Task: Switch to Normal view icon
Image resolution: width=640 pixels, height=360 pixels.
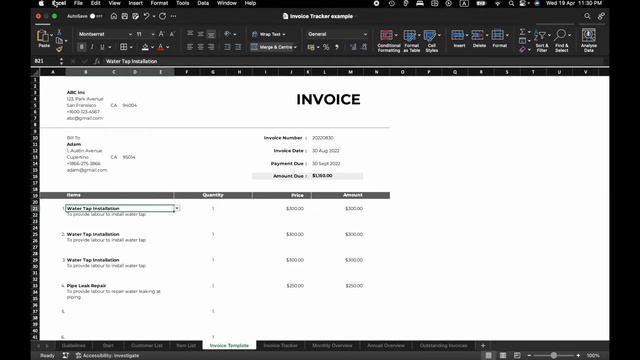Action: pyautogui.click(x=489, y=356)
